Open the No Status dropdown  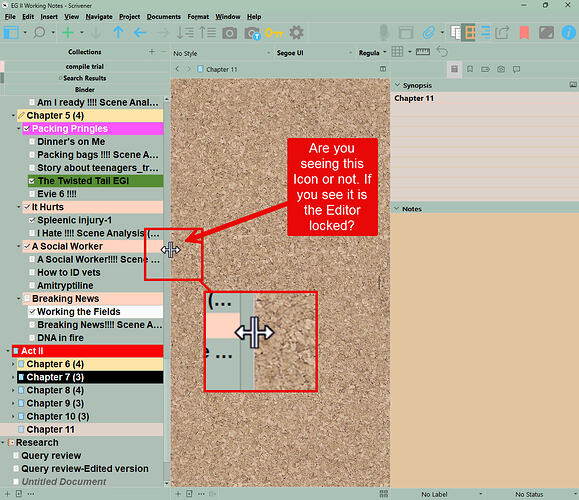(531, 494)
